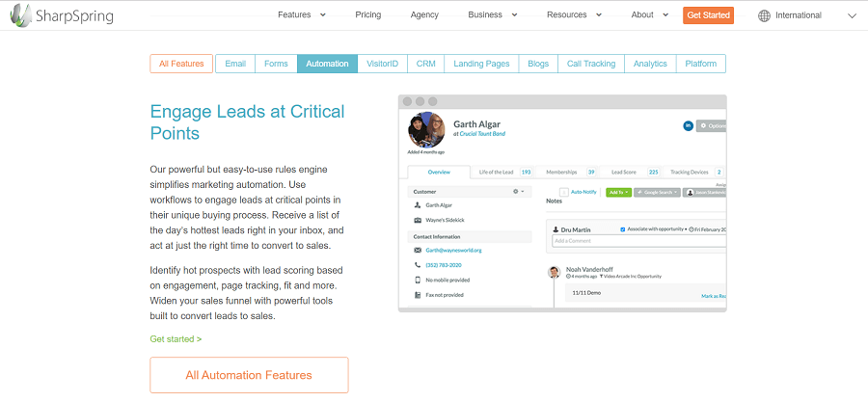Open the green Add To dropdown
868x402 pixels.
(618, 193)
